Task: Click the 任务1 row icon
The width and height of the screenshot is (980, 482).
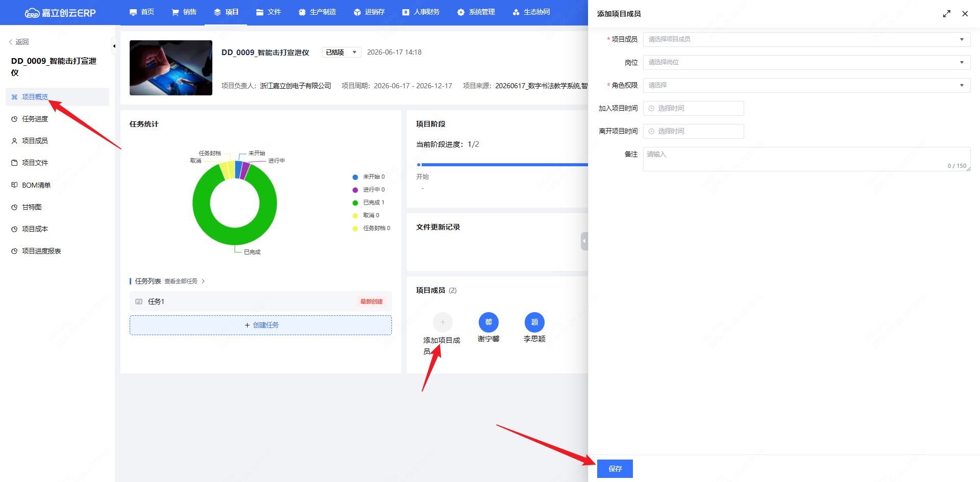Action: [139, 301]
